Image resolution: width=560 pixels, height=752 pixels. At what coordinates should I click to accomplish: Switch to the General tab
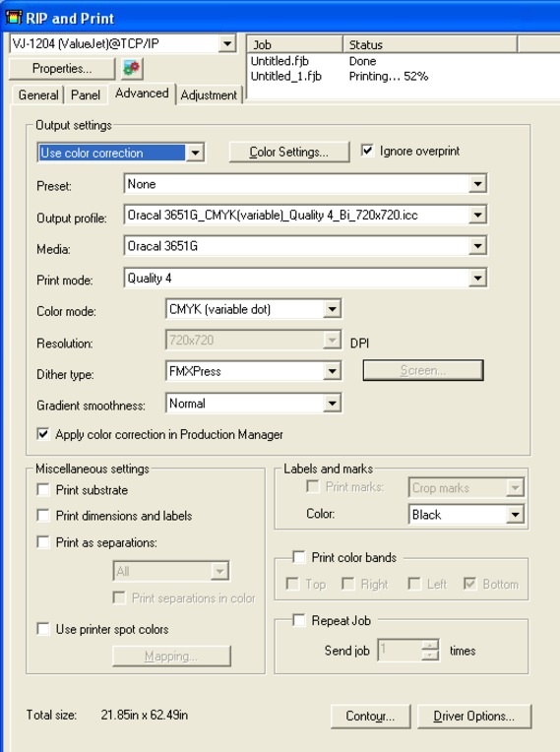[37, 94]
